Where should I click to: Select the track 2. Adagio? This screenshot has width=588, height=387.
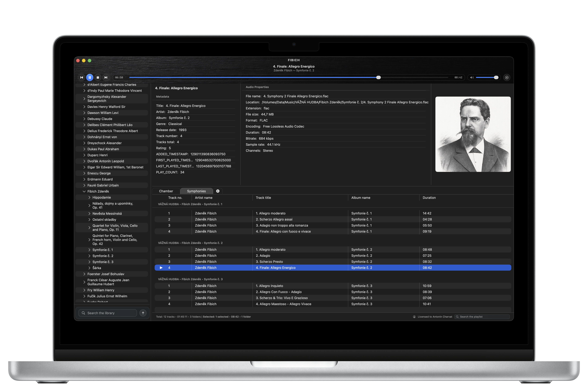333,256
